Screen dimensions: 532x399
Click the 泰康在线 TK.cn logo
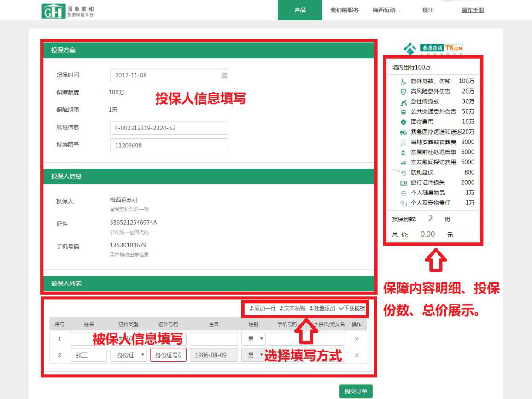pos(433,48)
